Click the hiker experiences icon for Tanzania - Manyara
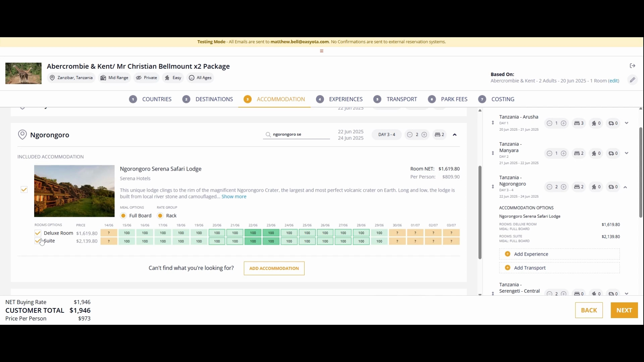Viewport: 644px width, 362px height. point(594,154)
